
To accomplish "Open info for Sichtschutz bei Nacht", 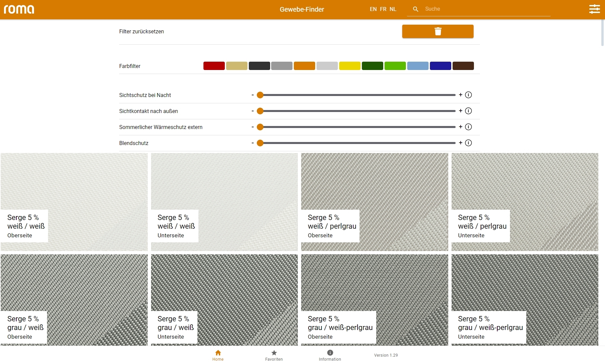I will pyautogui.click(x=468, y=95).
